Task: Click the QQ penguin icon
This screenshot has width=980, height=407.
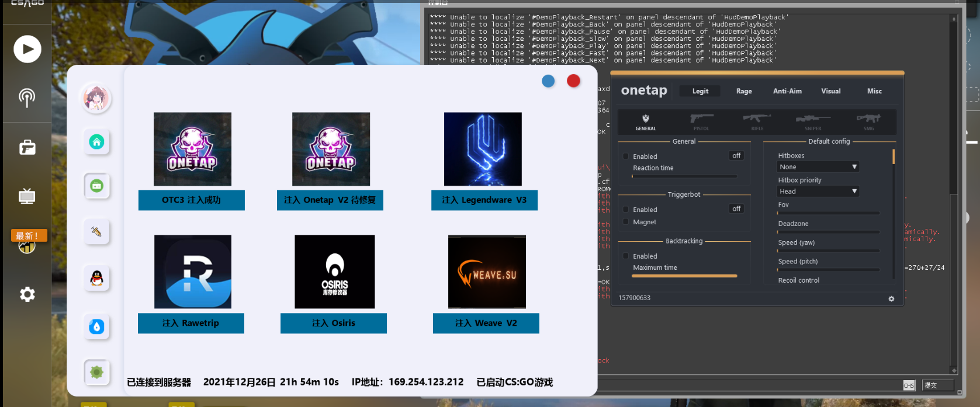Action: (97, 279)
